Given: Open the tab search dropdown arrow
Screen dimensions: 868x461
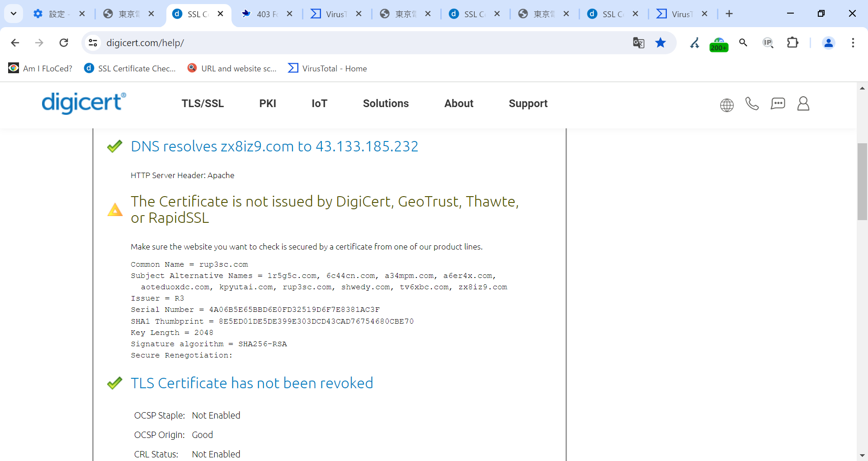Looking at the screenshot, I should 14,14.
